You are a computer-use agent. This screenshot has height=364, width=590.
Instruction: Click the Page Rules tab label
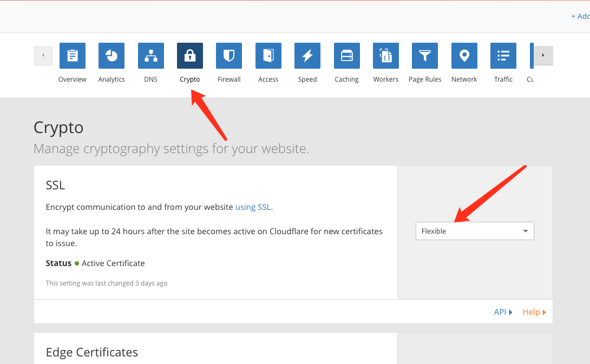pos(425,80)
